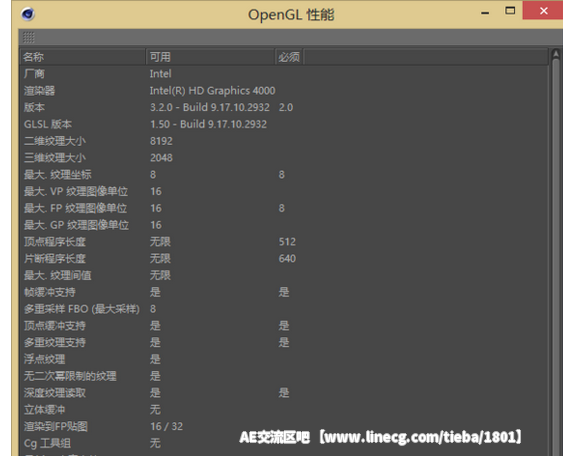
Task: Select the required 640 value
Action: (x=287, y=259)
